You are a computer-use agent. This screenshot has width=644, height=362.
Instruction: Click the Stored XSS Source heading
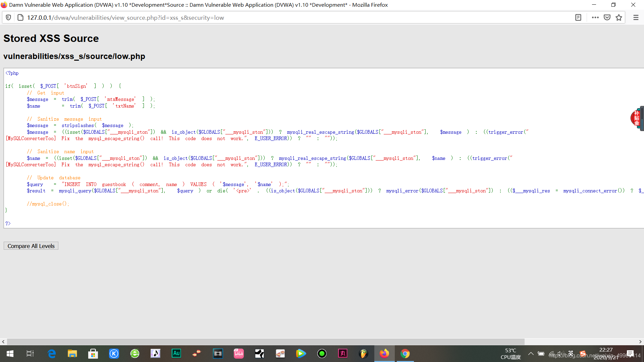click(51, 38)
